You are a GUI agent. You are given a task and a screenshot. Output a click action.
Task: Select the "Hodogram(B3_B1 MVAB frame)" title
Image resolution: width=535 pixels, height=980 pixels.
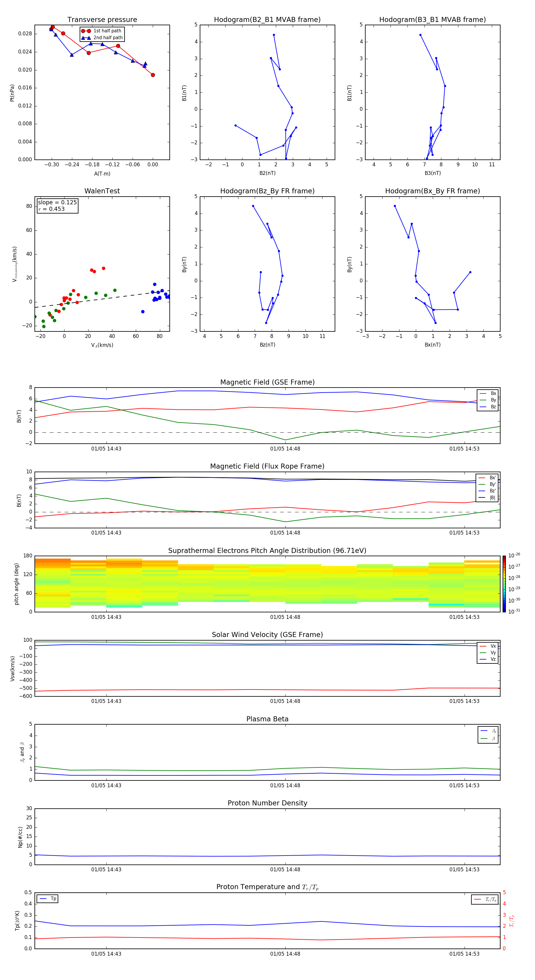pos(432,20)
